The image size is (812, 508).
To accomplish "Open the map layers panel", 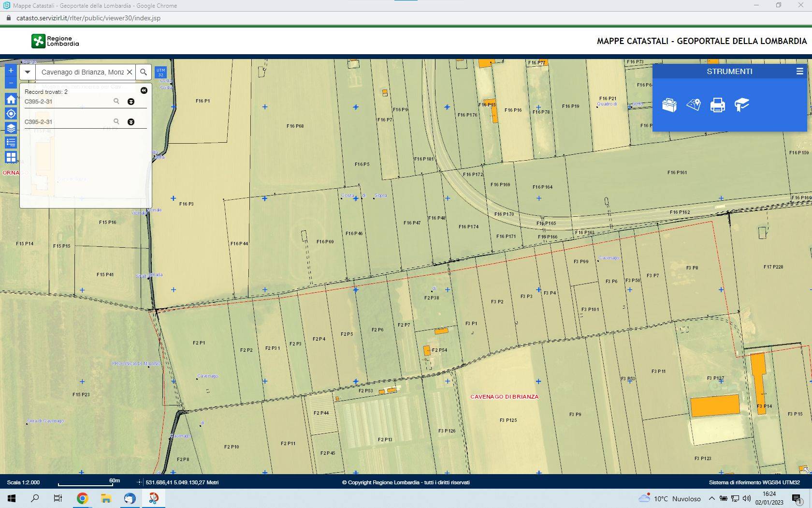I will tap(11, 128).
